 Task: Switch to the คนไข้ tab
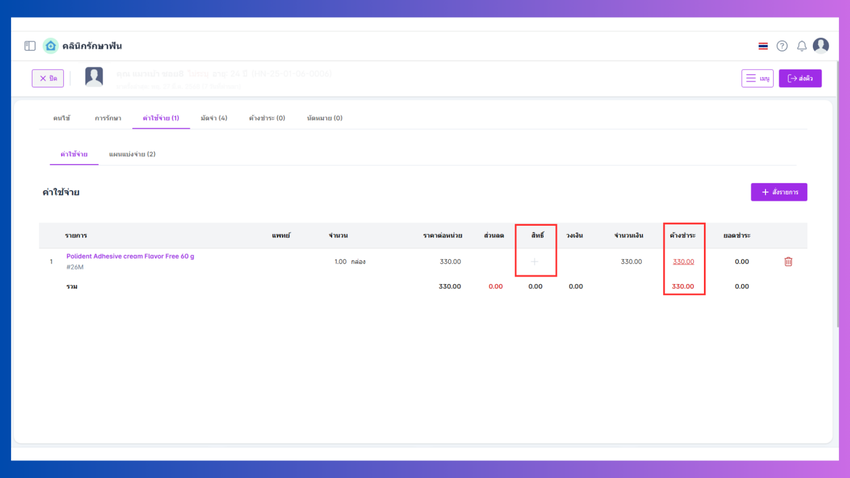click(61, 118)
